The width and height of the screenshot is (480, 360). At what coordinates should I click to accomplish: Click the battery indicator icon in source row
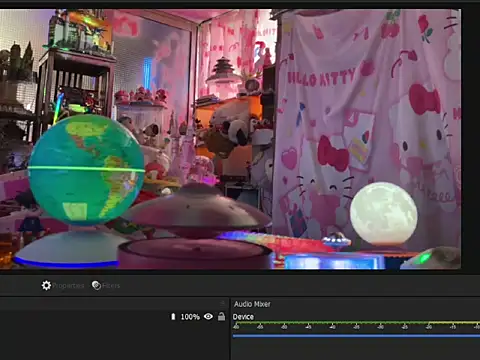point(173,316)
